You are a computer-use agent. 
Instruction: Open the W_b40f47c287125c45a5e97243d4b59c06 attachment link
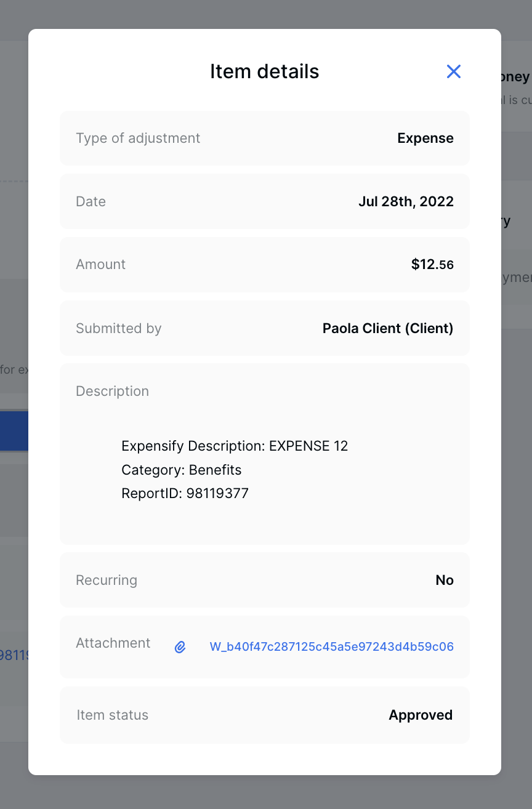pyautogui.click(x=331, y=647)
